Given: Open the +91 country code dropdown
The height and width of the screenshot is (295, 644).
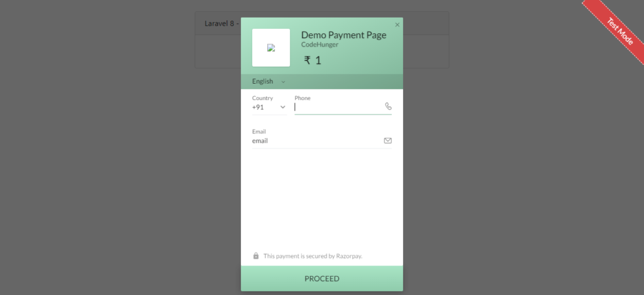Looking at the screenshot, I should tap(269, 107).
